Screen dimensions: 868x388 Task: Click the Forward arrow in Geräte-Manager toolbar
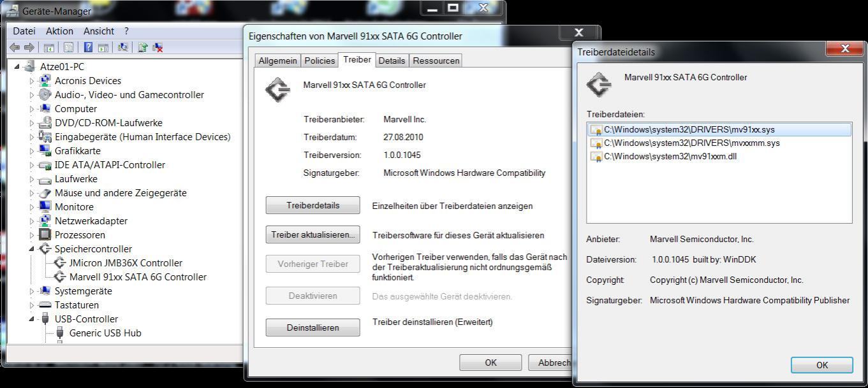click(x=29, y=47)
